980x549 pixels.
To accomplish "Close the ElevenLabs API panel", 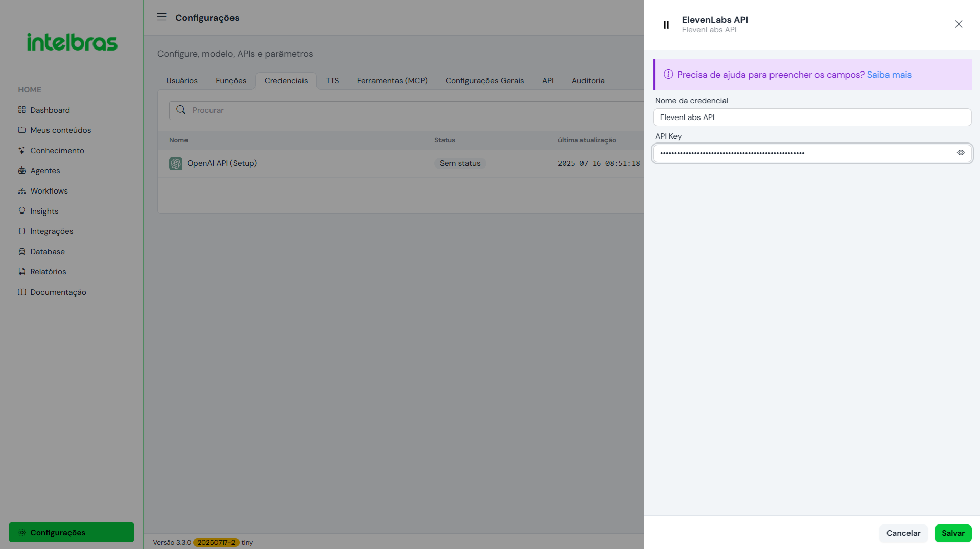I will 959,24.
